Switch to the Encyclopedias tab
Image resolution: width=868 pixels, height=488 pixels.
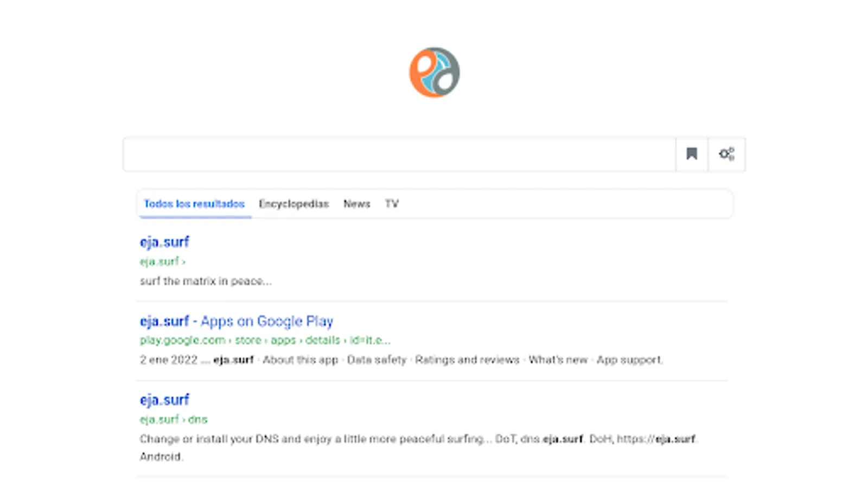293,204
